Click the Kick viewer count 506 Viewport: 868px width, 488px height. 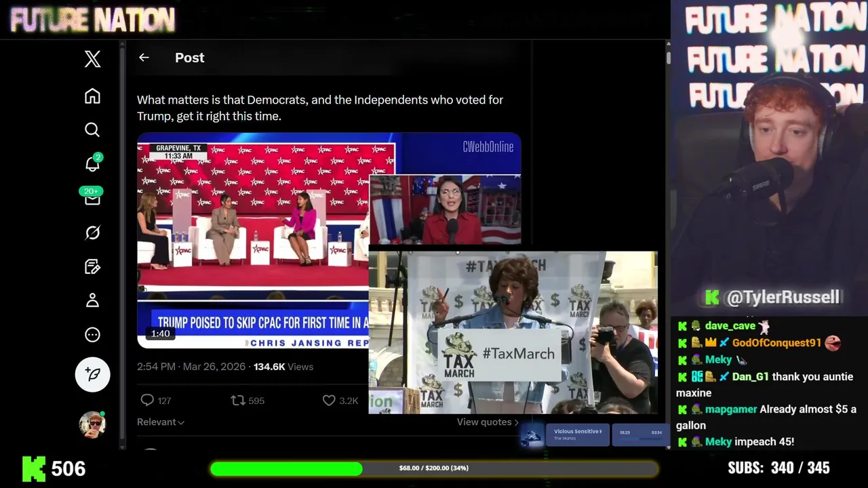click(x=68, y=468)
